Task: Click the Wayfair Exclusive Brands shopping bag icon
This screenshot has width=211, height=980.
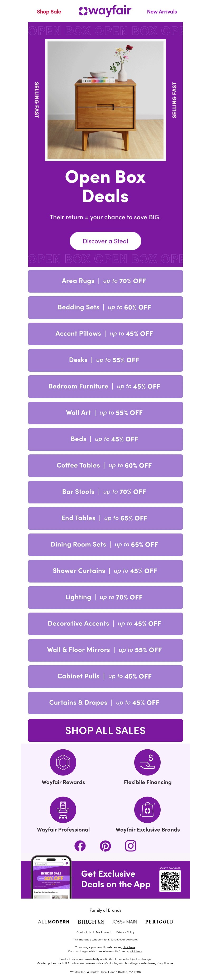Action: pyautogui.click(x=147, y=809)
